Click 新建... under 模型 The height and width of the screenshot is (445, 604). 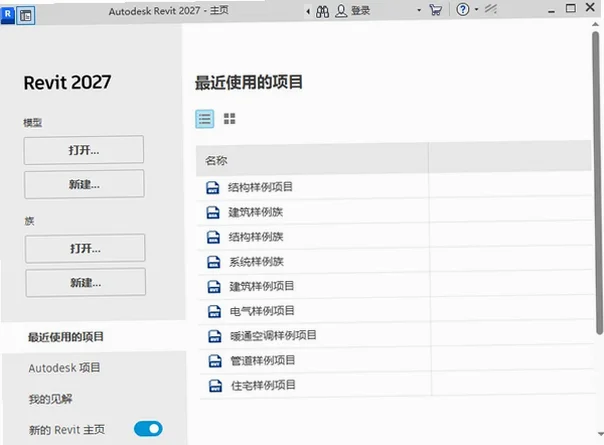[84, 184]
